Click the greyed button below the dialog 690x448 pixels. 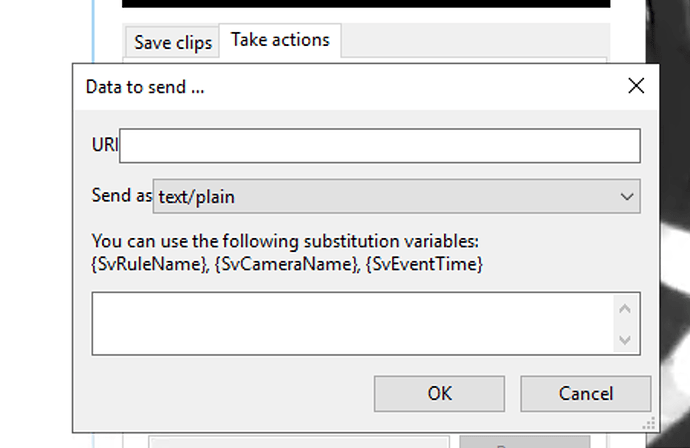click(x=525, y=442)
